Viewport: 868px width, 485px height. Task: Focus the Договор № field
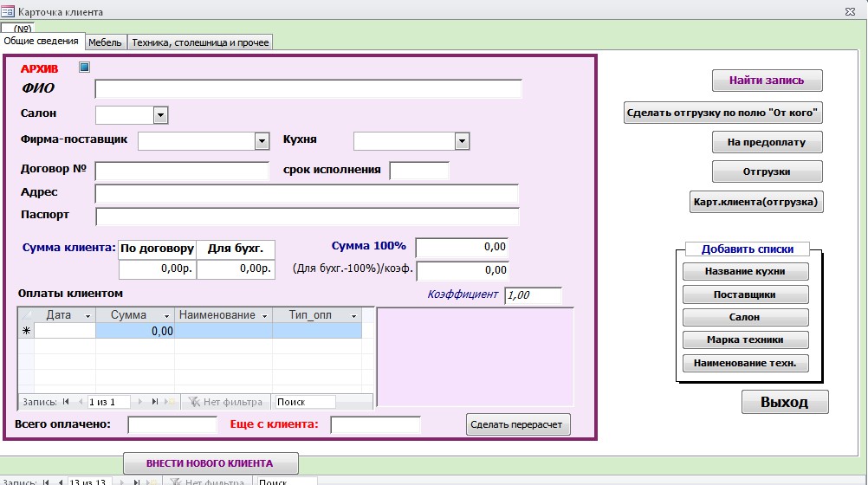click(x=182, y=171)
